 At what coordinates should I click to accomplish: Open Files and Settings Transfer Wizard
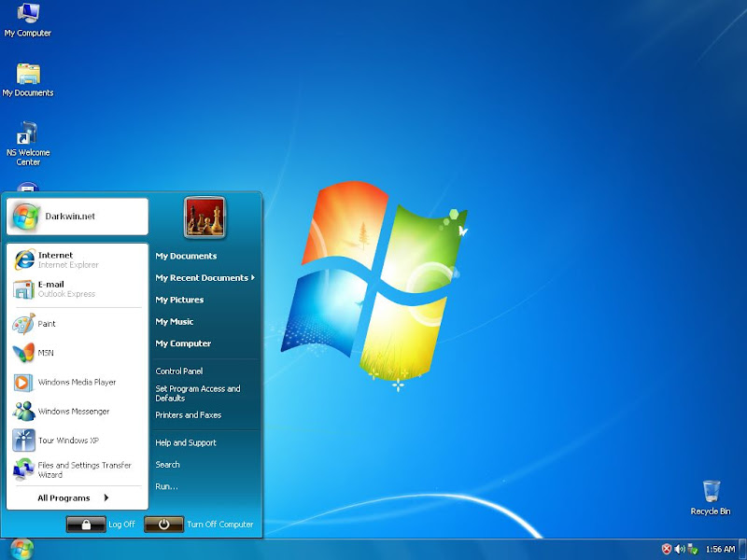(x=75, y=469)
